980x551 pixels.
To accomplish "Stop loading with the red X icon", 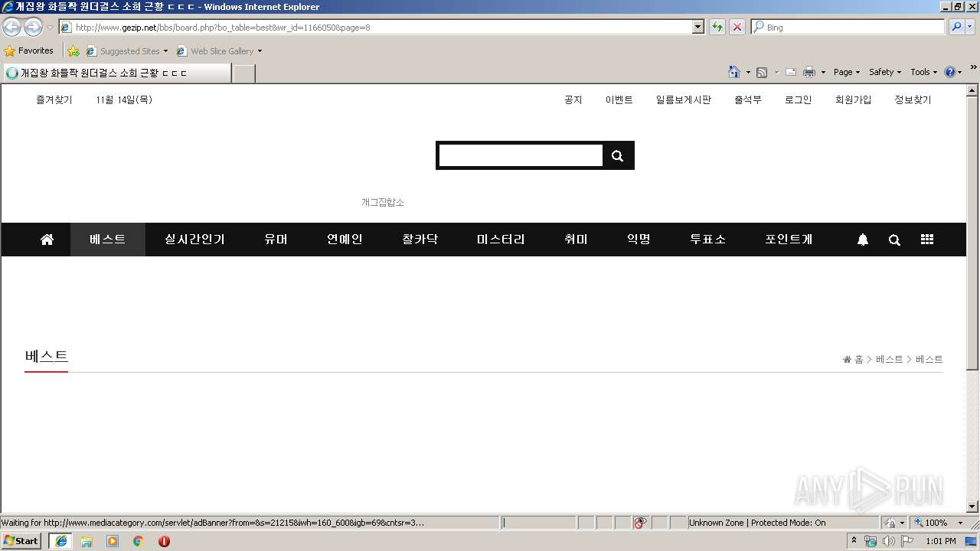I will (737, 27).
